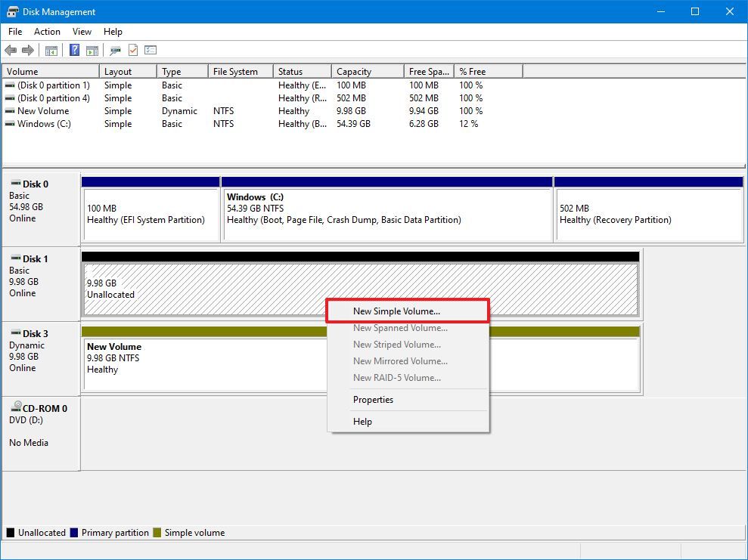748x560 pixels.
Task: Click Help at bottom of context menu
Action: [x=362, y=421]
